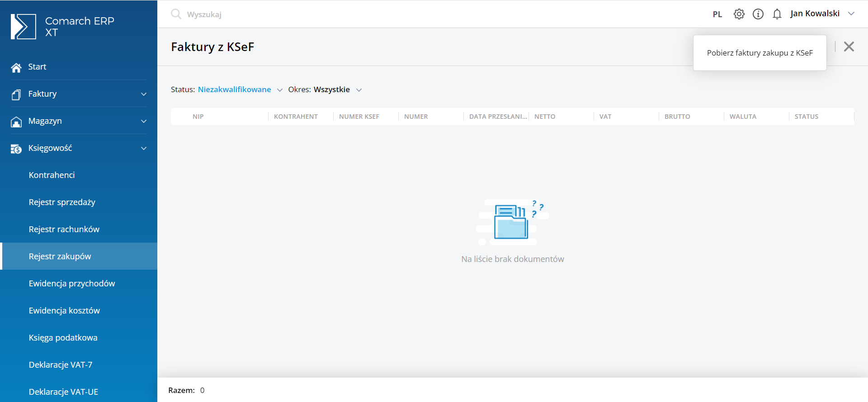
Task: Open notifications bell icon
Action: point(777,14)
